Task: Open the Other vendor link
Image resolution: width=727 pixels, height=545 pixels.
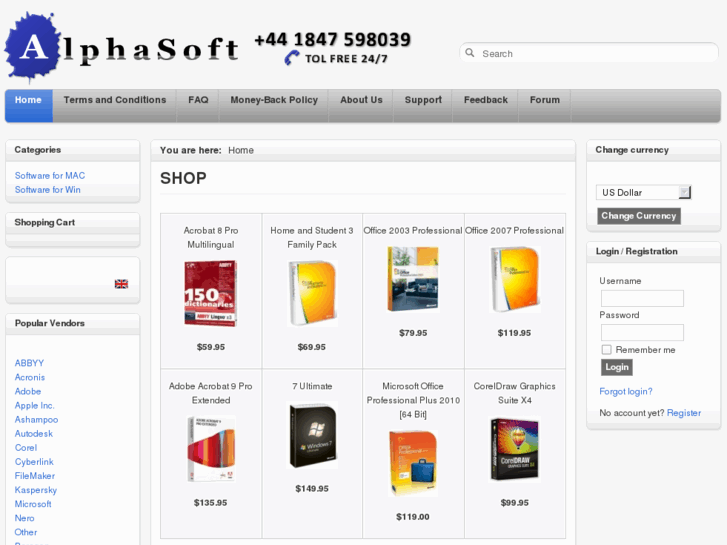Action: pyautogui.click(x=26, y=532)
